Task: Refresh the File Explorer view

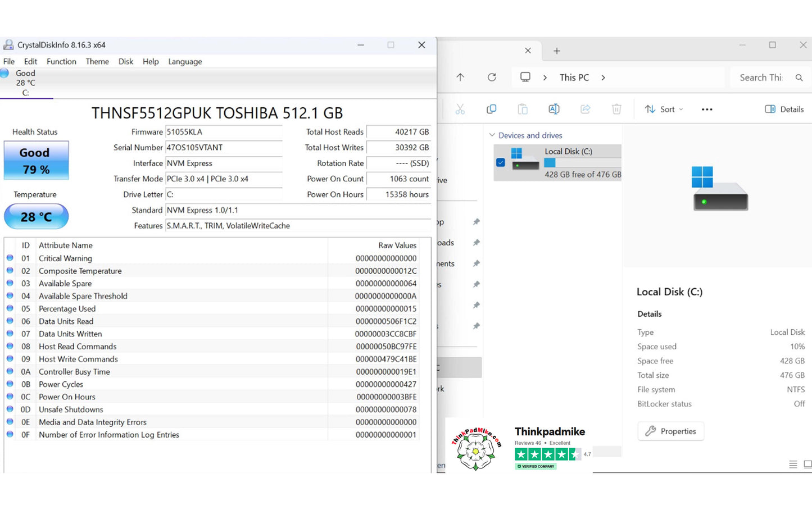Action: (x=492, y=78)
